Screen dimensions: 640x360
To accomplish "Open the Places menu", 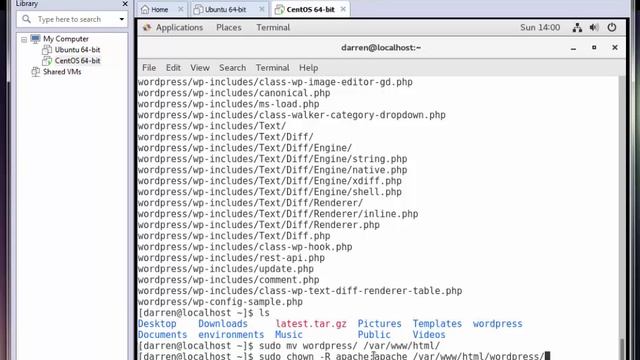I will tap(229, 28).
